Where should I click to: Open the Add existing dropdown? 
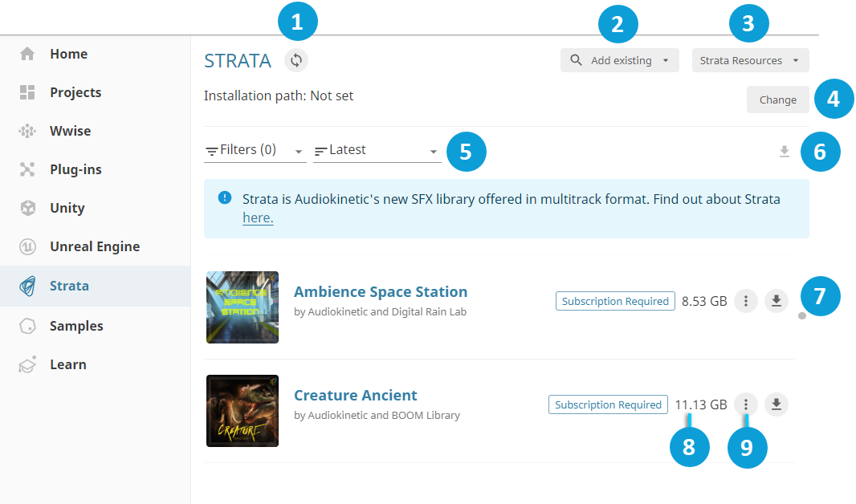pyautogui.click(x=619, y=61)
